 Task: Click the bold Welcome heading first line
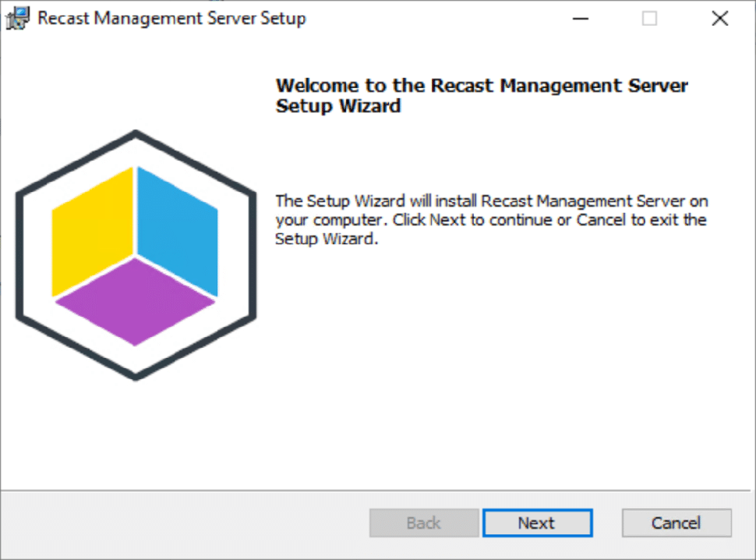482,85
